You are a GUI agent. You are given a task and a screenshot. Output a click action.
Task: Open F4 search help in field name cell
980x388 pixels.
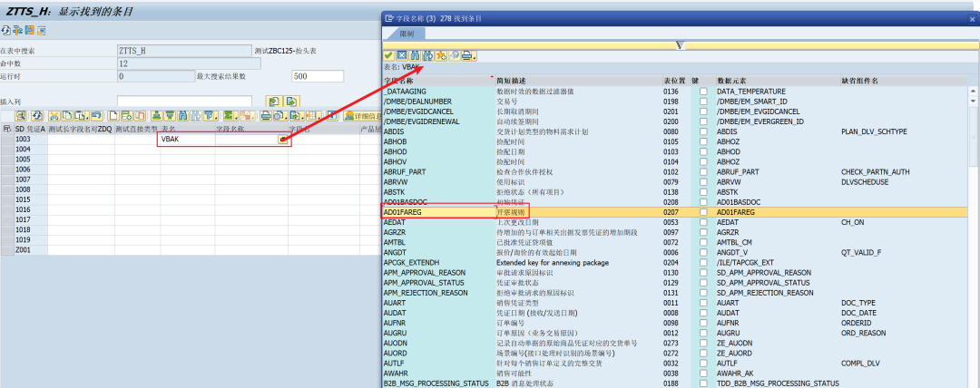tap(282, 140)
